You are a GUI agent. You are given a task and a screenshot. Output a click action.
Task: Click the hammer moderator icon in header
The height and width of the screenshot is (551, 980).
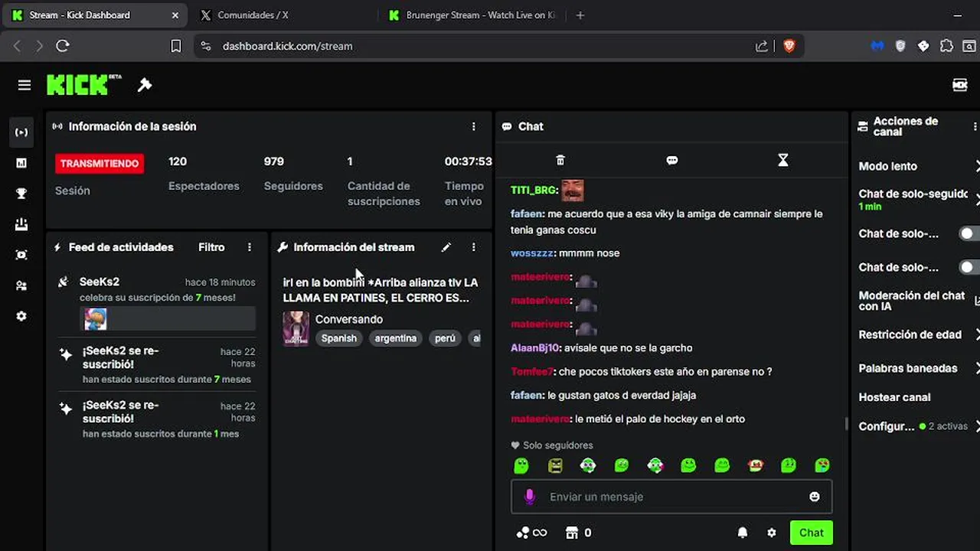click(145, 85)
